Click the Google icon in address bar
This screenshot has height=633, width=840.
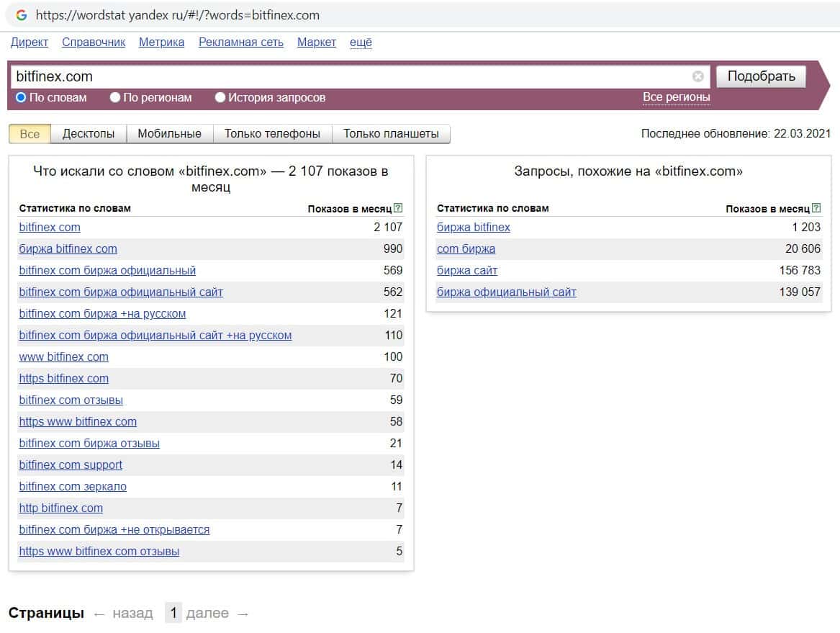click(22, 15)
